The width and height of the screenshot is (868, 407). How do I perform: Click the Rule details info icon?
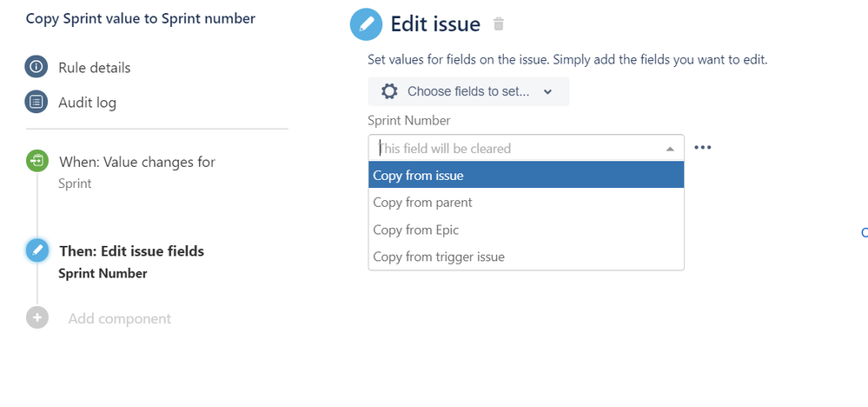(x=36, y=67)
